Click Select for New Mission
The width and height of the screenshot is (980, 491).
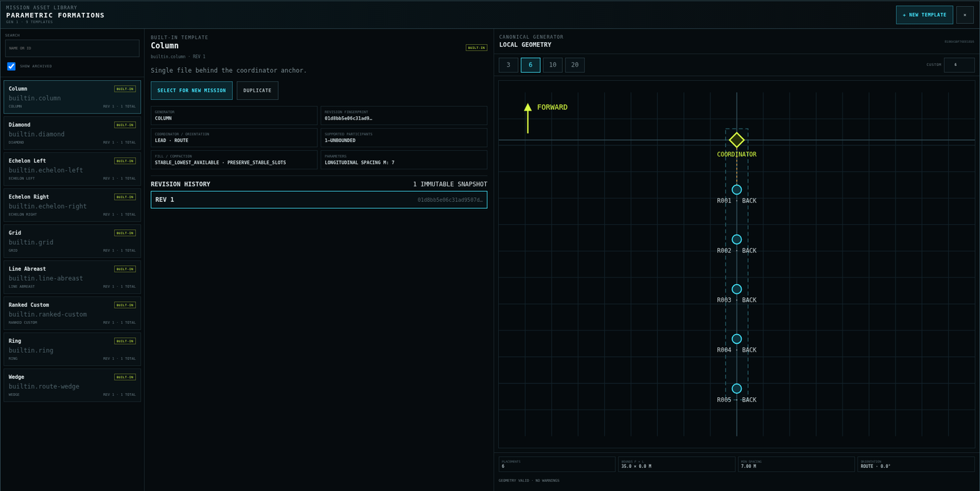click(x=191, y=90)
